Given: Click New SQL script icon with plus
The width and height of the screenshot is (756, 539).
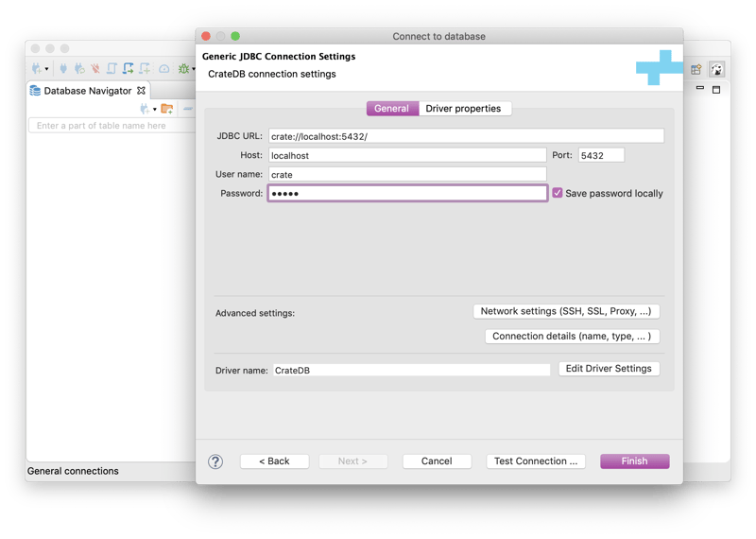Looking at the screenshot, I should (145, 68).
